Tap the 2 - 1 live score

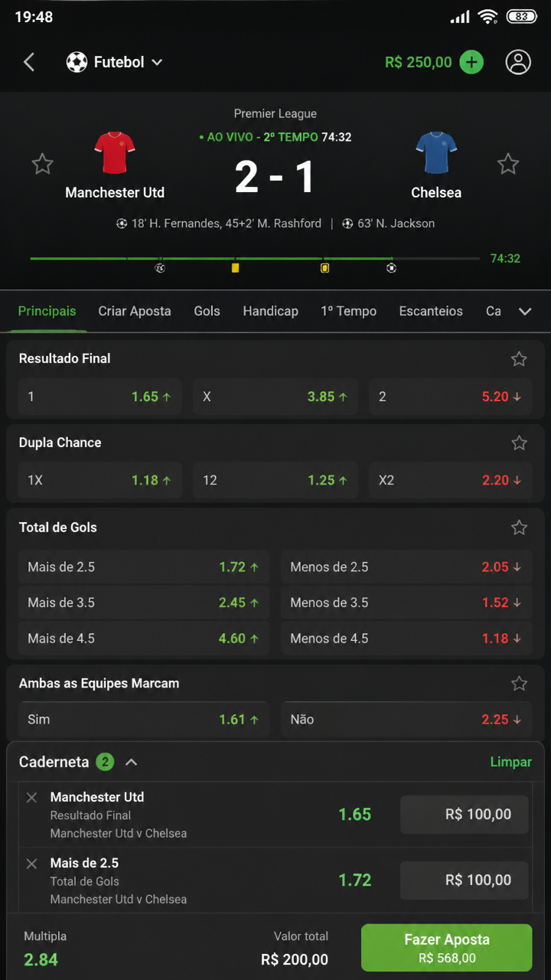point(275,177)
